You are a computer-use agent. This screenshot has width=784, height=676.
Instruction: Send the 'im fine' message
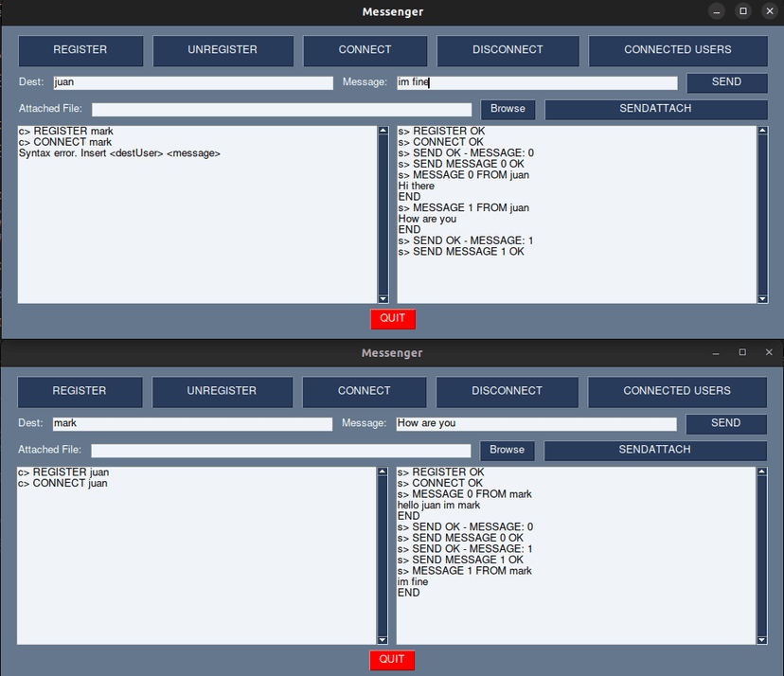726,82
